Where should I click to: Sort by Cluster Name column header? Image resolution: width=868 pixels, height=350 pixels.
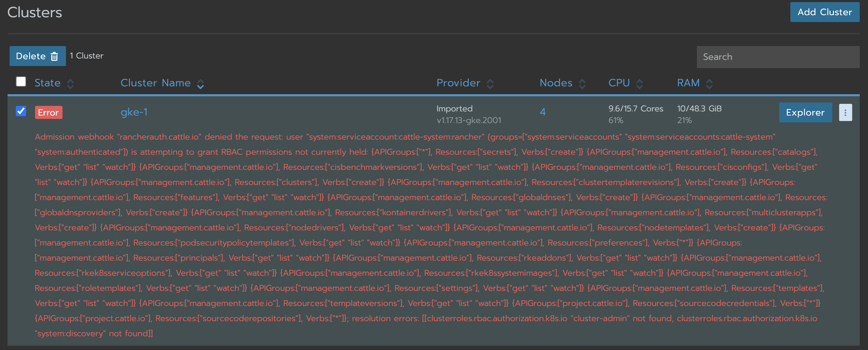click(162, 83)
